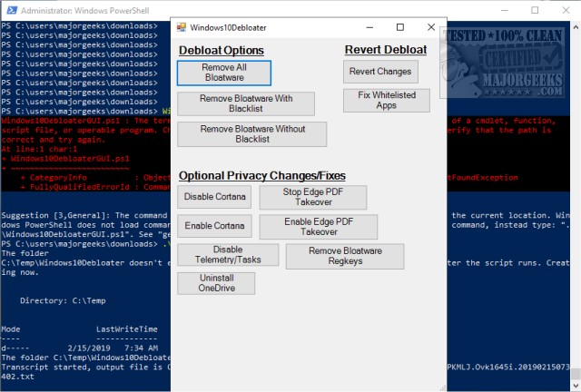Select Remove Bloatware With Blacklist
The height and width of the screenshot is (392, 581).
[x=246, y=103]
